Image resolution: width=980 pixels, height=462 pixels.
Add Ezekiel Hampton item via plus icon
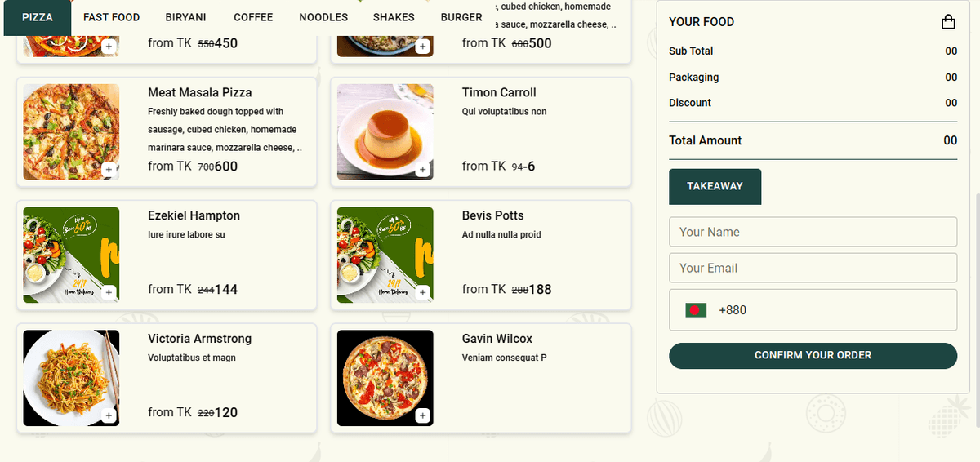click(109, 293)
